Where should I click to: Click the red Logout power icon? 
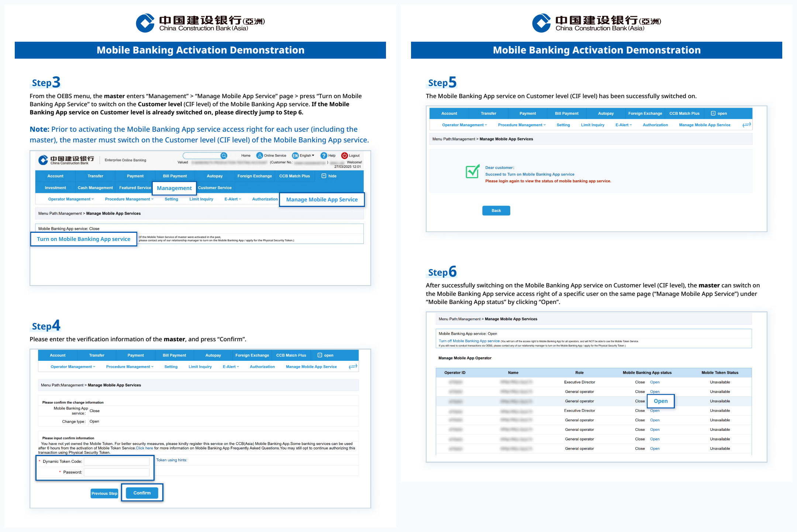pos(344,156)
